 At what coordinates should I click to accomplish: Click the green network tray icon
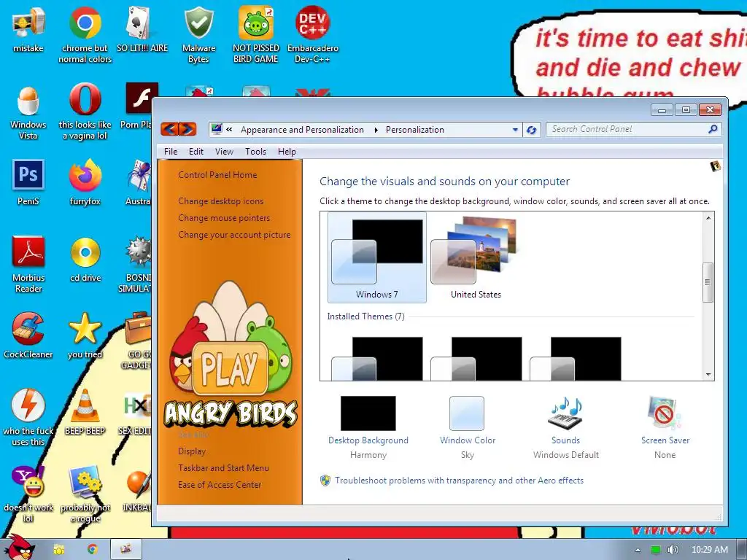pos(656,550)
